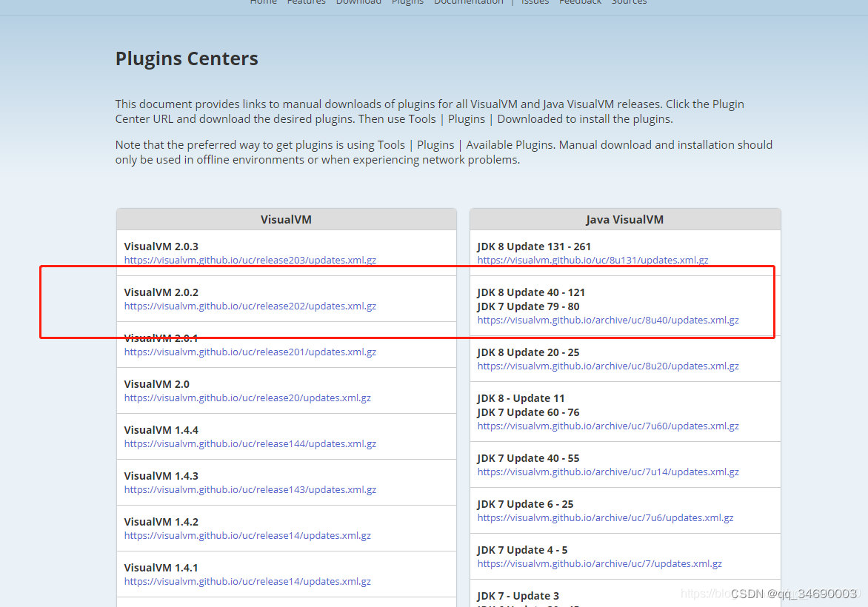Select the 'VisualVM 2.0.1' title text
This screenshot has height=607, width=868.
tap(161, 338)
